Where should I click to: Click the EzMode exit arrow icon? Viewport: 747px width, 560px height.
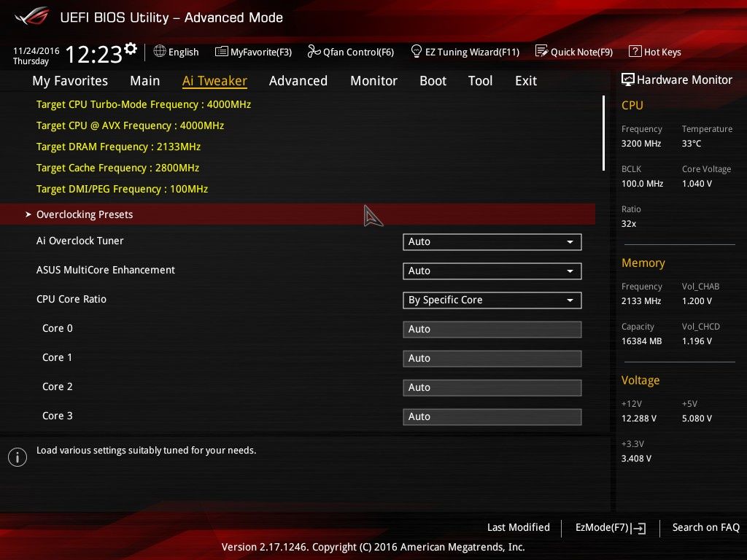(x=639, y=528)
